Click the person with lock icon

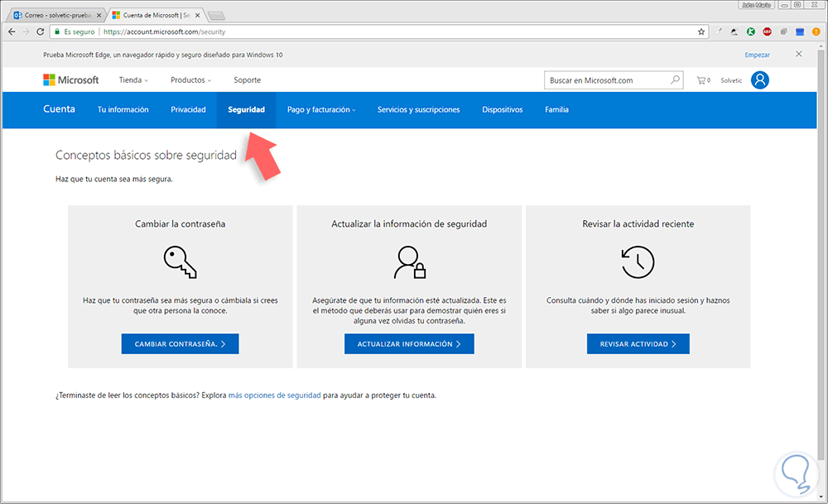[410, 262]
